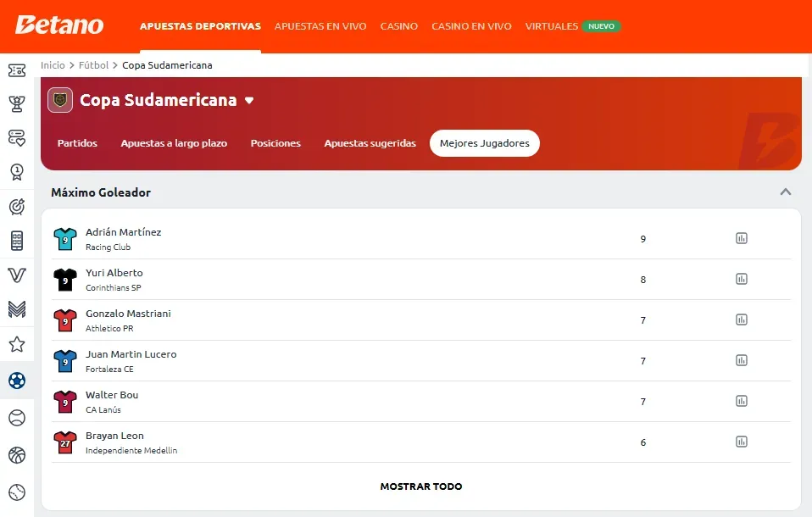Click Brayan Leon's number 27 jersey
Screen dimensions: 812x517
point(65,442)
